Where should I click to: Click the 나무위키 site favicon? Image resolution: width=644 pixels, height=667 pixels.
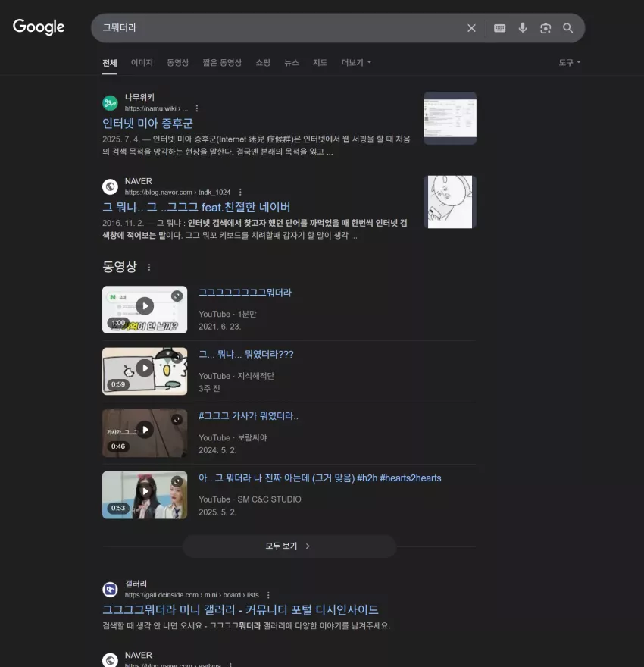pos(110,102)
